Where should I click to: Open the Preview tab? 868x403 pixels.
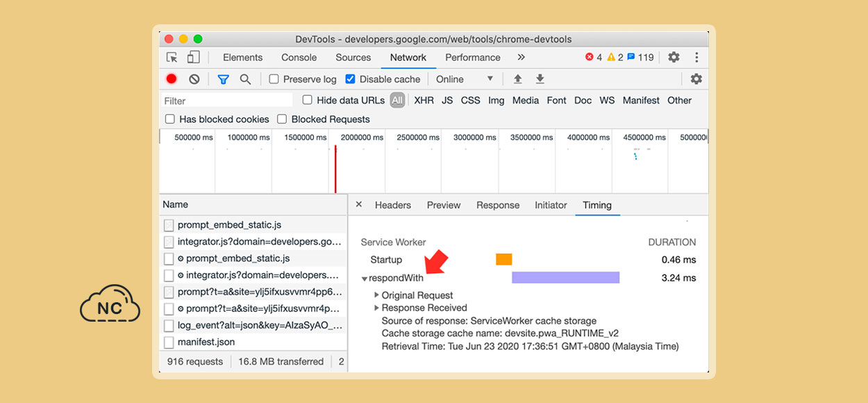click(x=444, y=205)
